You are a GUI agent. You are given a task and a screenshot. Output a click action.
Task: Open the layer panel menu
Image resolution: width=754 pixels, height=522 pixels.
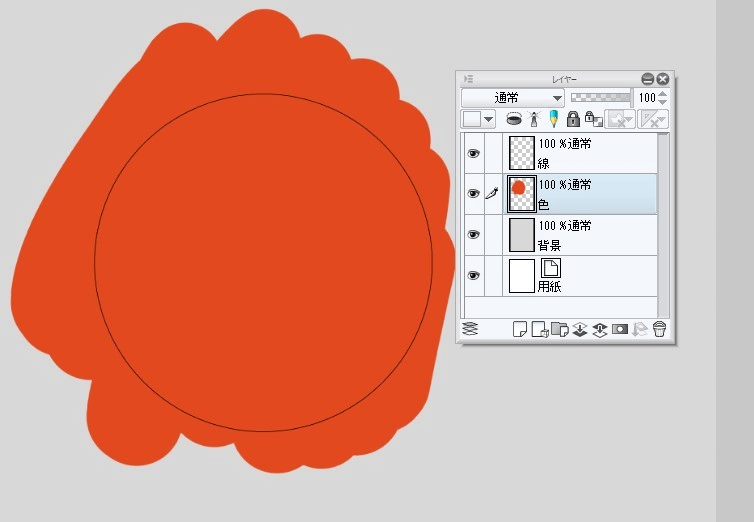pyautogui.click(x=469, y=79)
